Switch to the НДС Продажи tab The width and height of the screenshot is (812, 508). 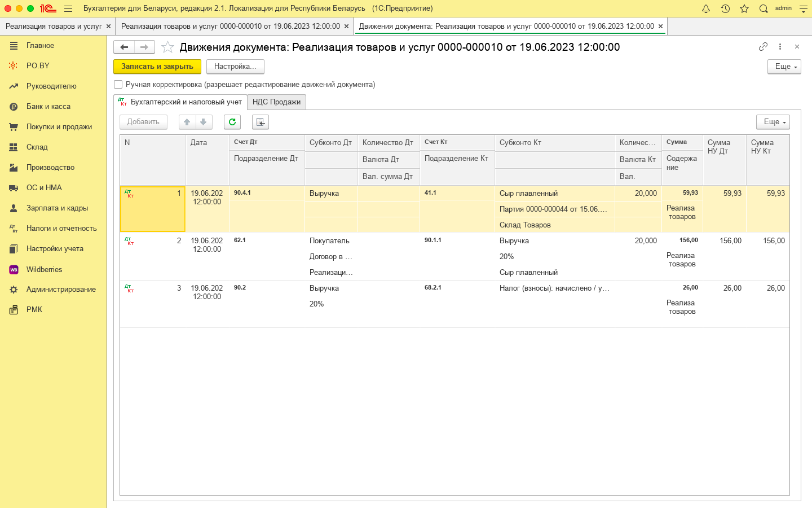click(276, 102)
